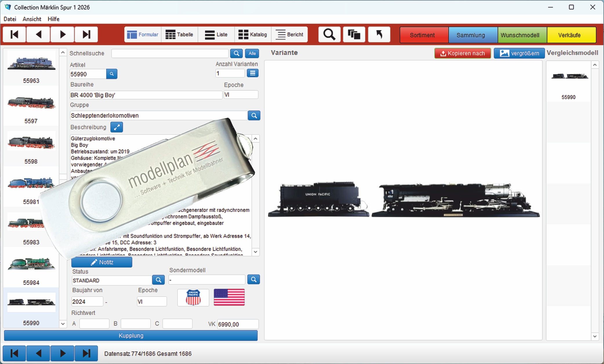The image size is (604, 364).
Task: Click the large magnifier search icon
Action: [x=329, y=35]
